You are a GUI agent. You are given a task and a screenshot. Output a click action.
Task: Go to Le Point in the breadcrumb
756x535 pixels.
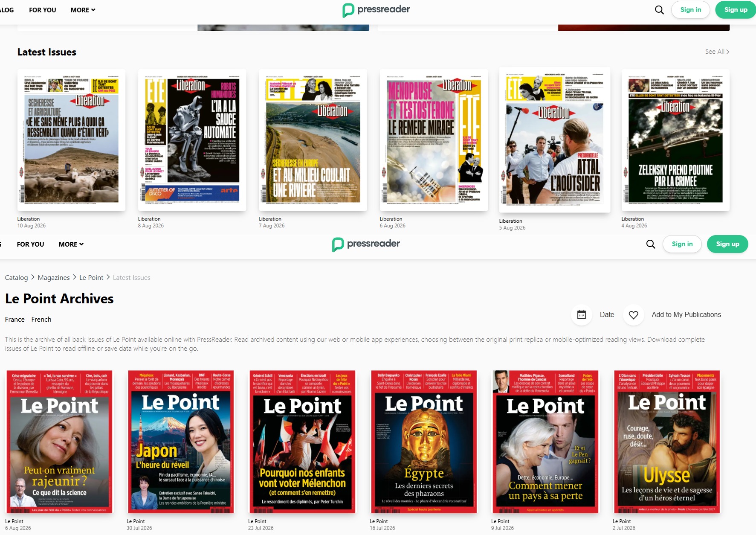(91, 278)
